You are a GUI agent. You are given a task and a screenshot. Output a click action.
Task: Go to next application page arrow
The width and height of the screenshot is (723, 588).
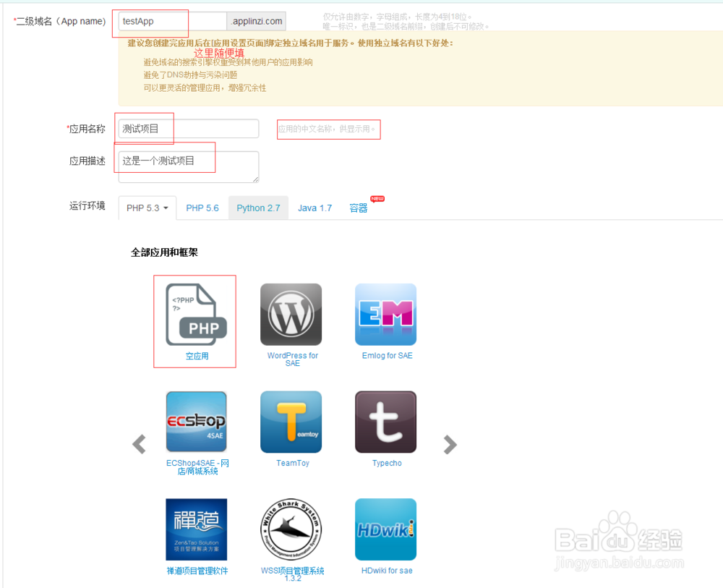coord(450,445)
